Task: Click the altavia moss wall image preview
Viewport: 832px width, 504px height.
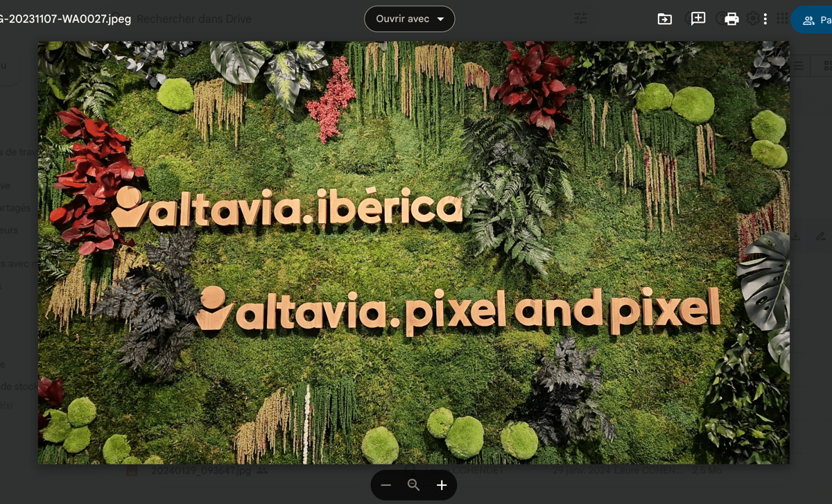Action: [413, 252]
